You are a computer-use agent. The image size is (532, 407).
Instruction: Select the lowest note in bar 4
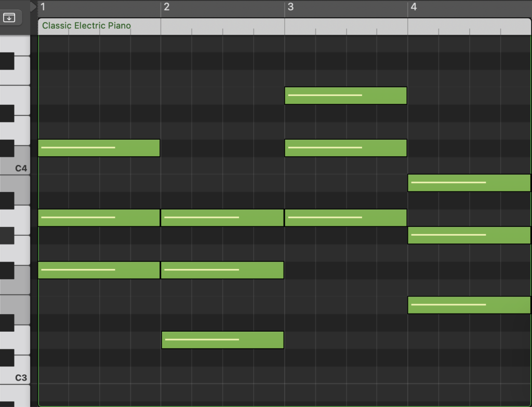pyautogui.click(x=469, y=305)
